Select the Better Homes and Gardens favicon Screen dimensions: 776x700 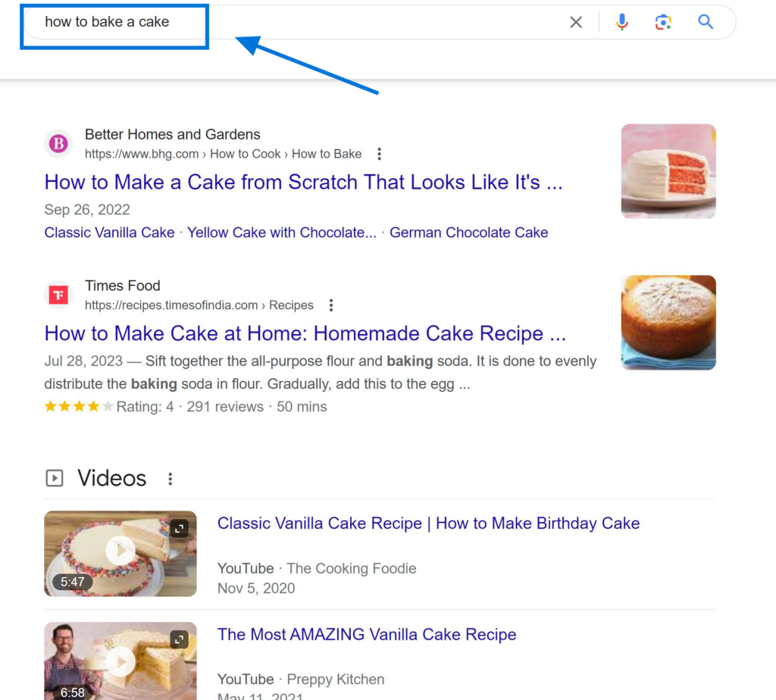(x=58, y=144)
